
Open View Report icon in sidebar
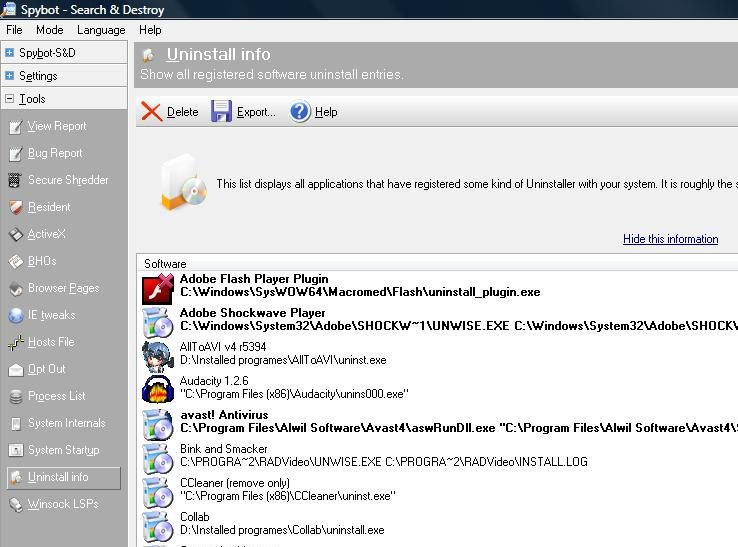pos(15,127)
